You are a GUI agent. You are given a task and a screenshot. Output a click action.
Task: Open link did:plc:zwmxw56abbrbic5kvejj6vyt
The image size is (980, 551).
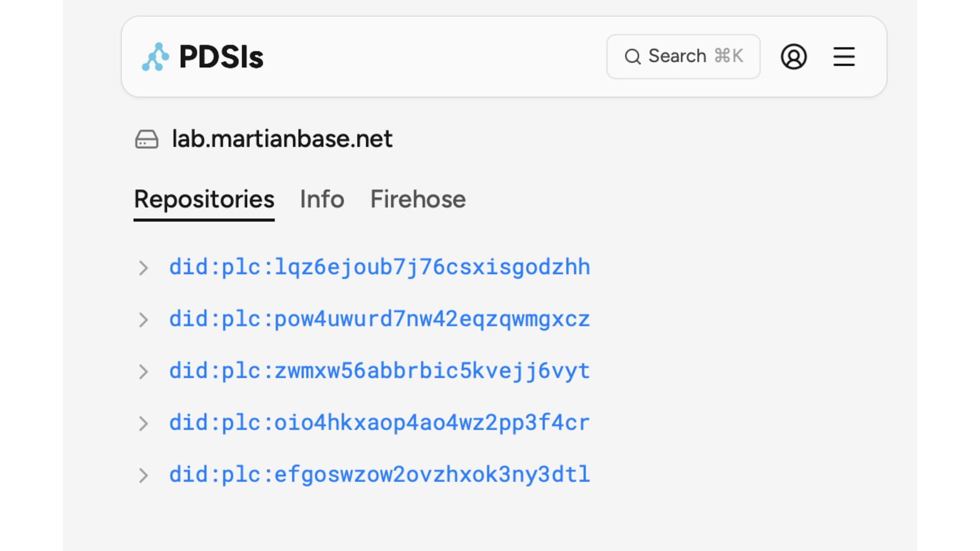[379, 371]
